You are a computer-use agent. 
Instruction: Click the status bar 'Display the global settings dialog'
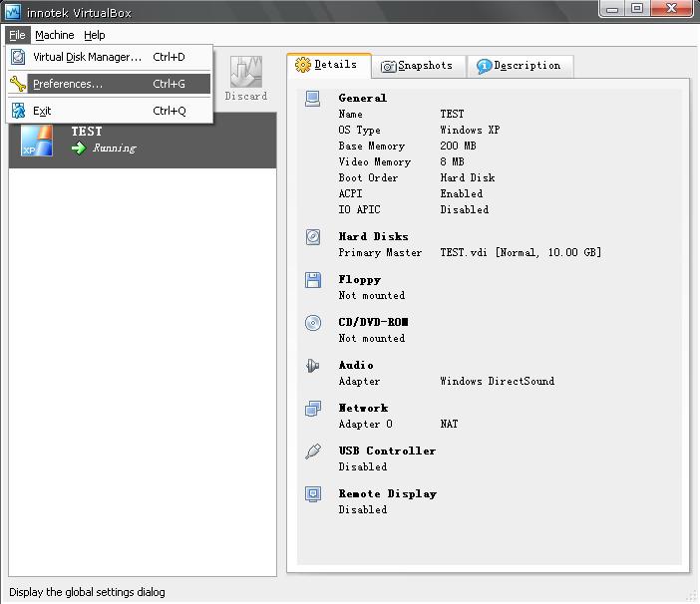coord(87,592)
